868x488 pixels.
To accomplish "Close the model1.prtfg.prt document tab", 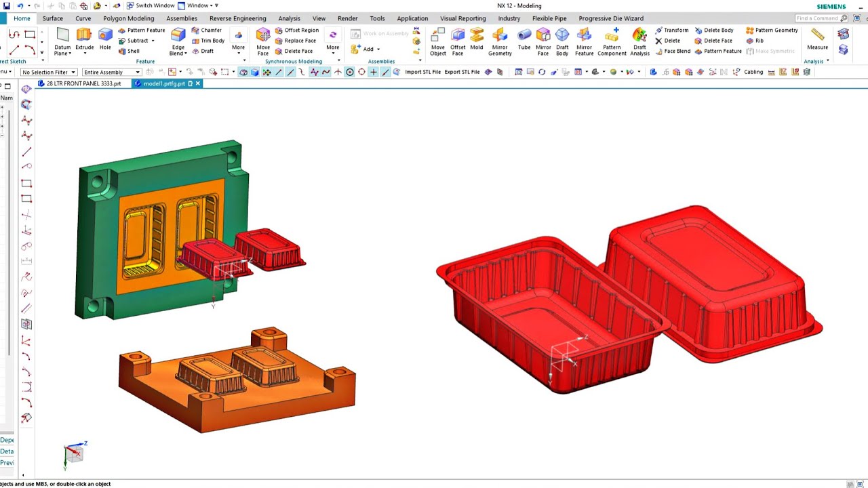I will coord(198,83).
